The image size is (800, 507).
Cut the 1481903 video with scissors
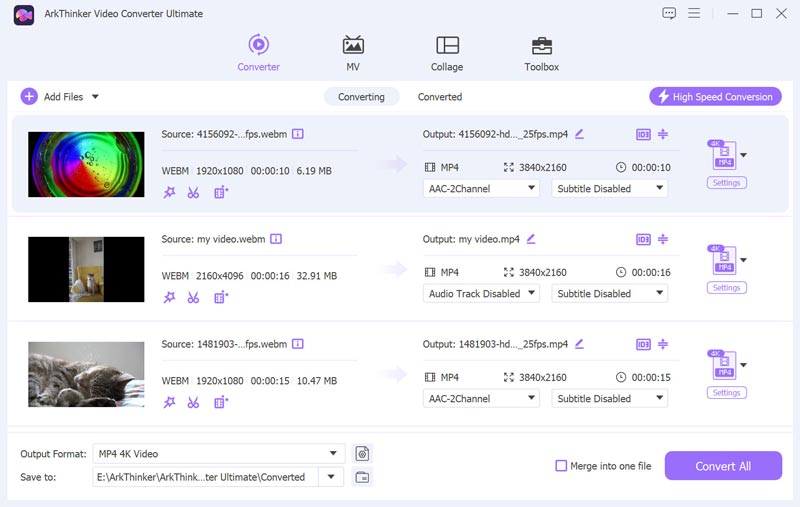click(x=193, y=402)
